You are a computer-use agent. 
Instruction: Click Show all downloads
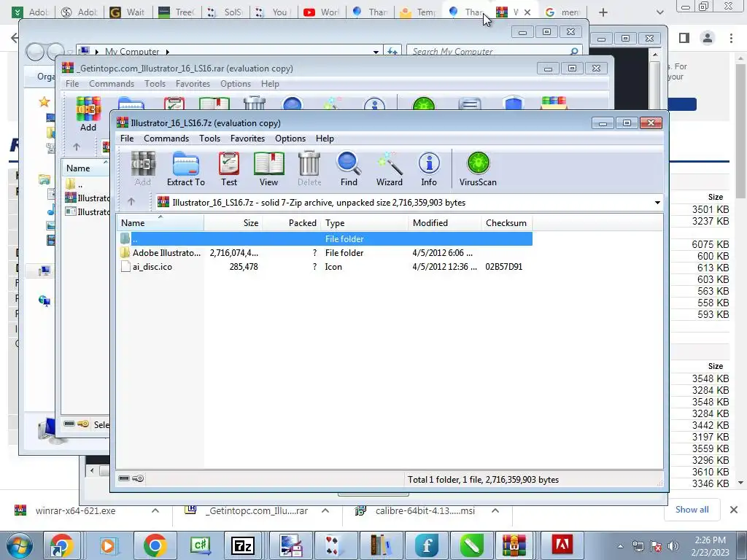(692, 510)
